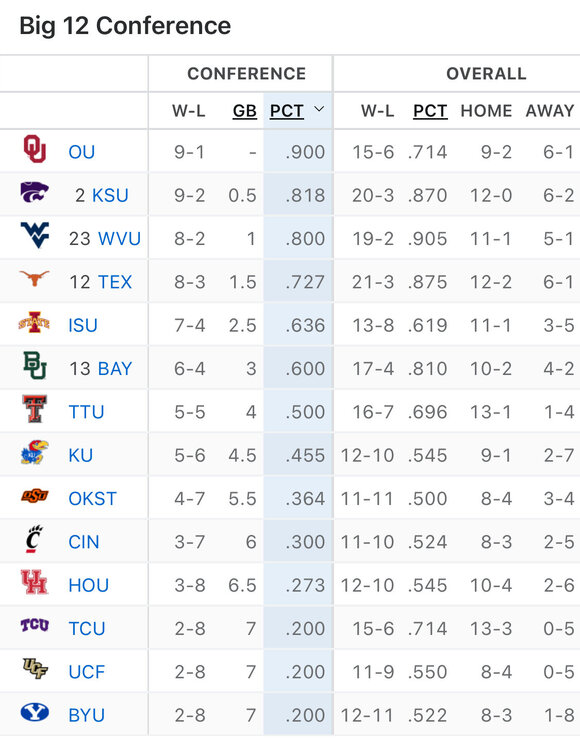Click the BYU oval Y logo
The width and height of the screenshot is (580, 750).
point(34,712)
